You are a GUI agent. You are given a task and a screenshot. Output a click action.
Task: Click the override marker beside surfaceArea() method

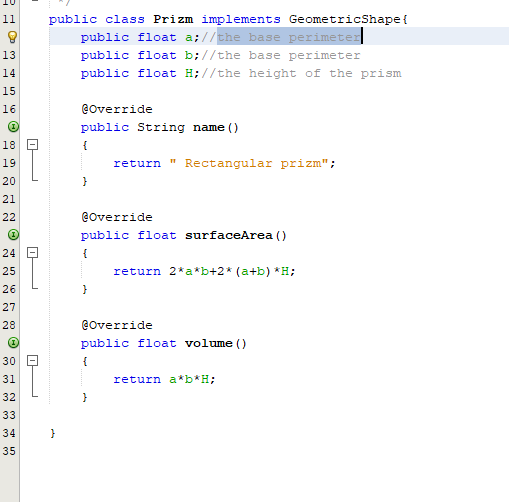click(13, 235)
